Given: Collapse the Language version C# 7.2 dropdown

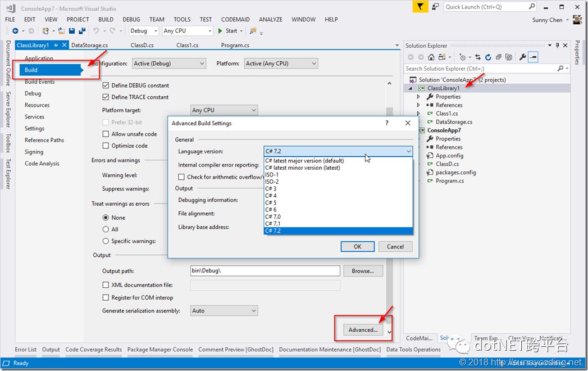Looking at the screenshot, I should tap(338, 151).
